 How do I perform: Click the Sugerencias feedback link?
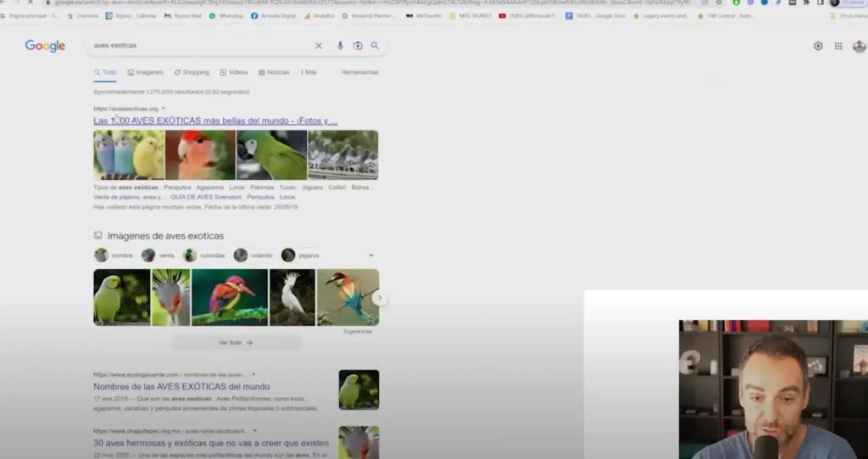[x=358, y=332]
